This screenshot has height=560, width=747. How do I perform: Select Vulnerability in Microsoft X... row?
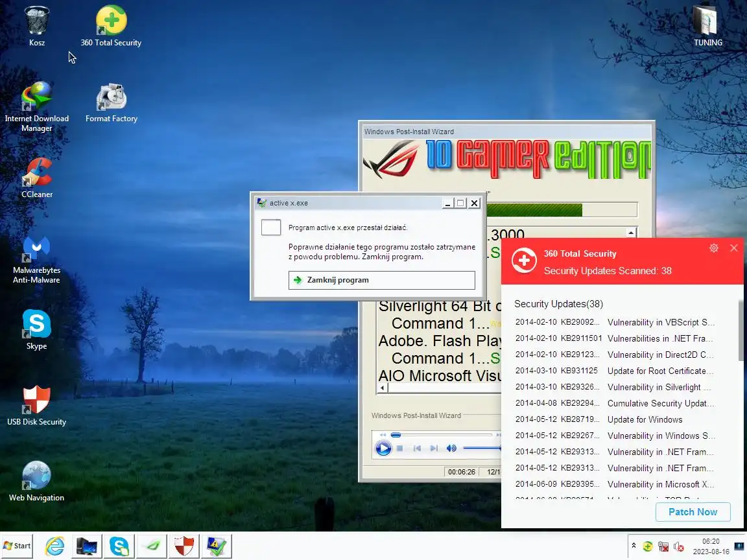tap(615, 484)
